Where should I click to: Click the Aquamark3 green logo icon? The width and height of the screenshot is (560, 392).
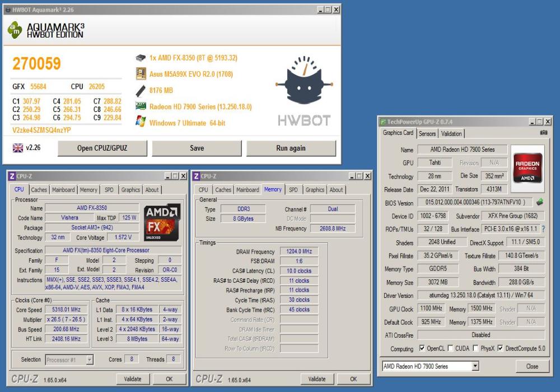(15, 30)
